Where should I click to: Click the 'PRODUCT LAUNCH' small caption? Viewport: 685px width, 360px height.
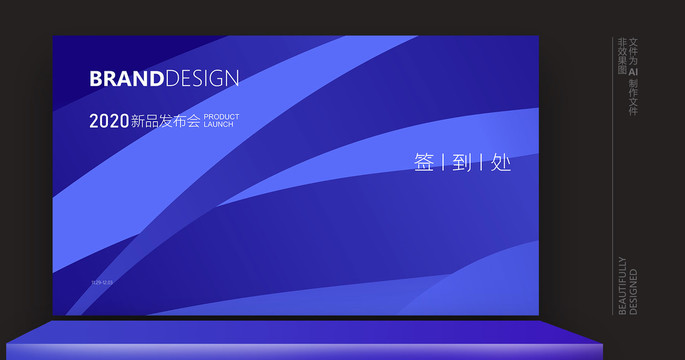(221, 121)
